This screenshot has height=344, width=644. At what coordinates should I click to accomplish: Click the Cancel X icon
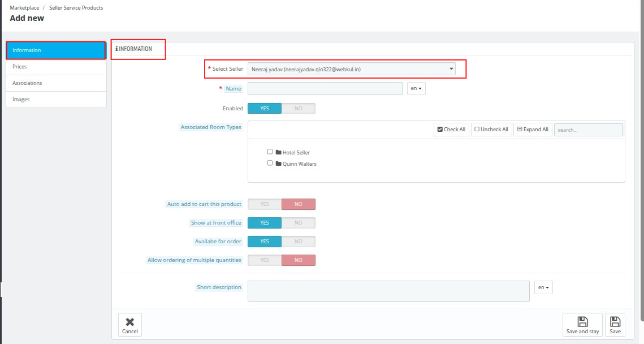130,322
